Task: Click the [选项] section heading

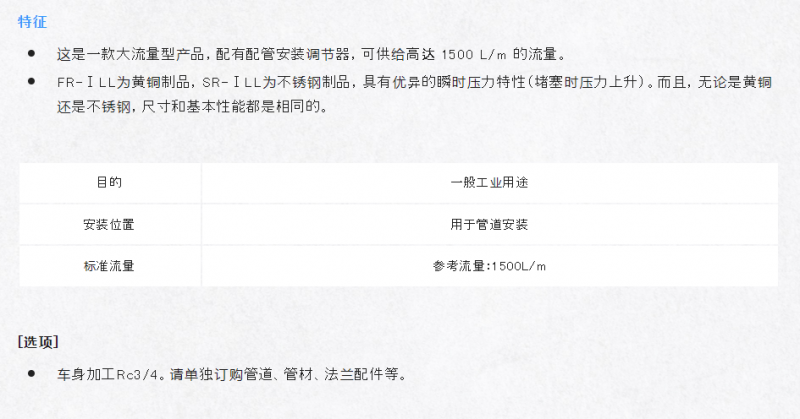Action: [38, 341]
